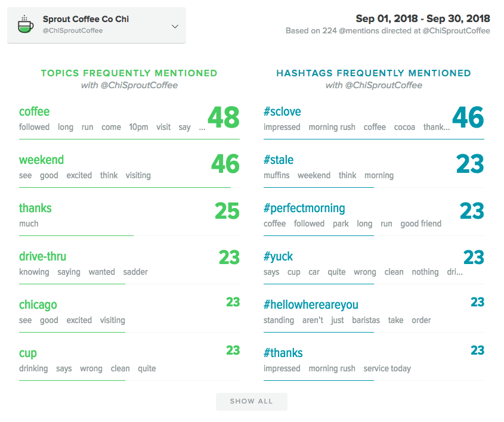This screenshot has width=504, height=422.
Task: Open the #yuck hashtag
Action: (x=278, y=256)
